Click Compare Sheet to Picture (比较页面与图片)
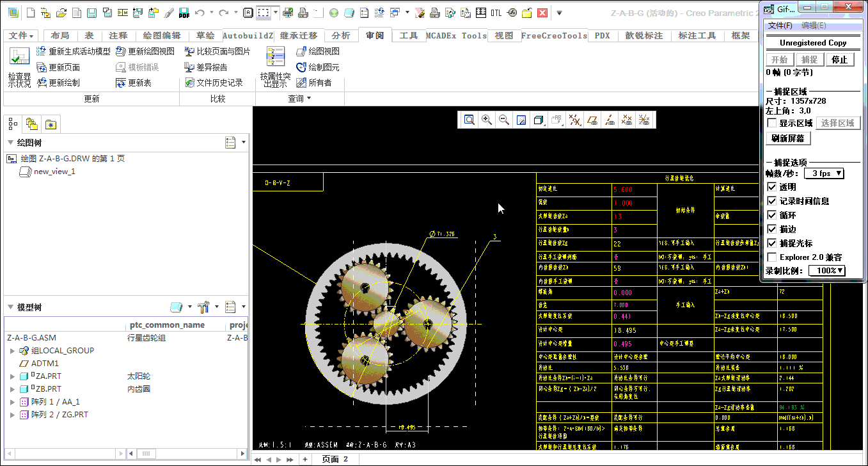This screenshot has width=868, height=466. point(217,51)
